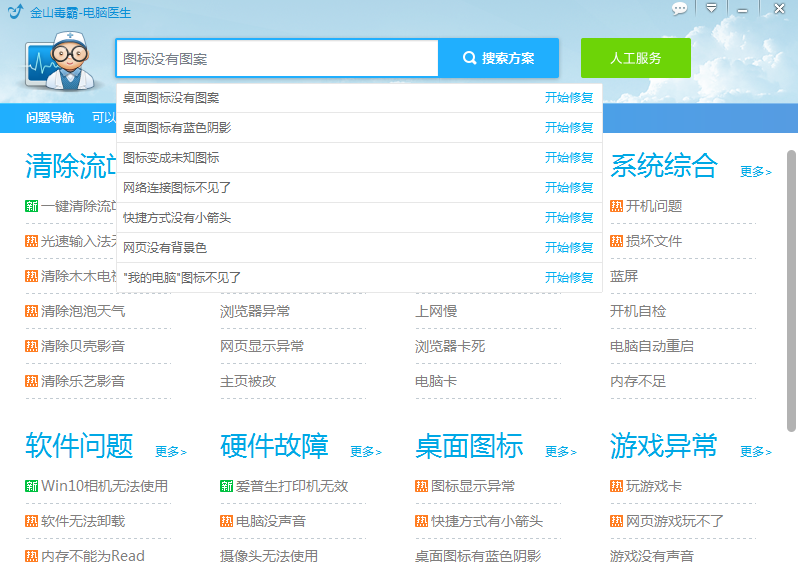Click 开始修复 for 快捷方式没有小箭头
This screenshot has height=567, width=798.
(x=569, y=218)
